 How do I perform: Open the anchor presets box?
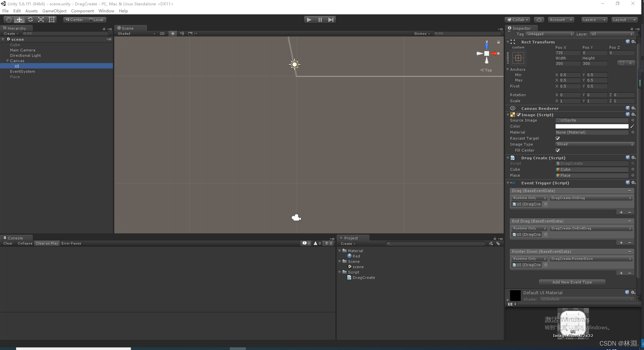click(518, 58)
